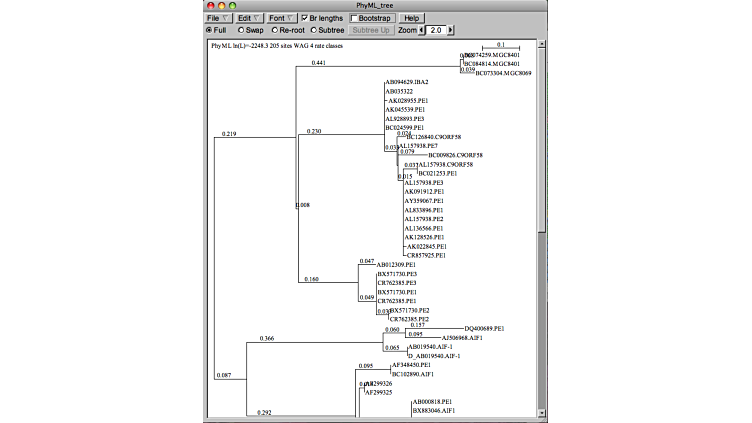Select the AB094629.IBA2 tree leaf
The height and width of the screenshot is (423, 752).
tap(407, 82)
